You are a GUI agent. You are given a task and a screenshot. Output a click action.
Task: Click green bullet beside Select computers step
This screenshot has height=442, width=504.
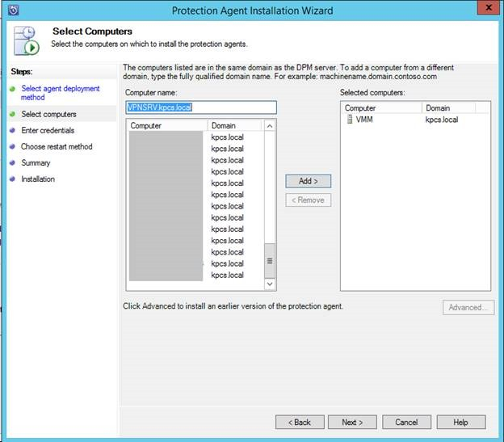pos(12,115)
